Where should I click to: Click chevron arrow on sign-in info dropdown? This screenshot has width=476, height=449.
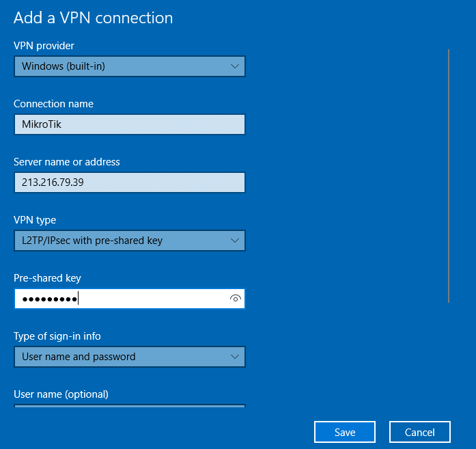click(x=235, y=357)
